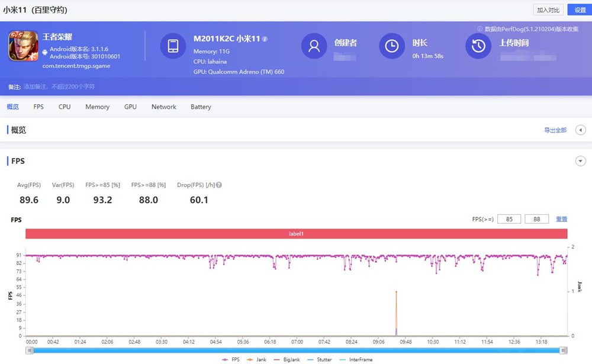Viewport: 592px width, 364px height.
Task: Click the orange Jank spike in the chart
Action: 396,313
